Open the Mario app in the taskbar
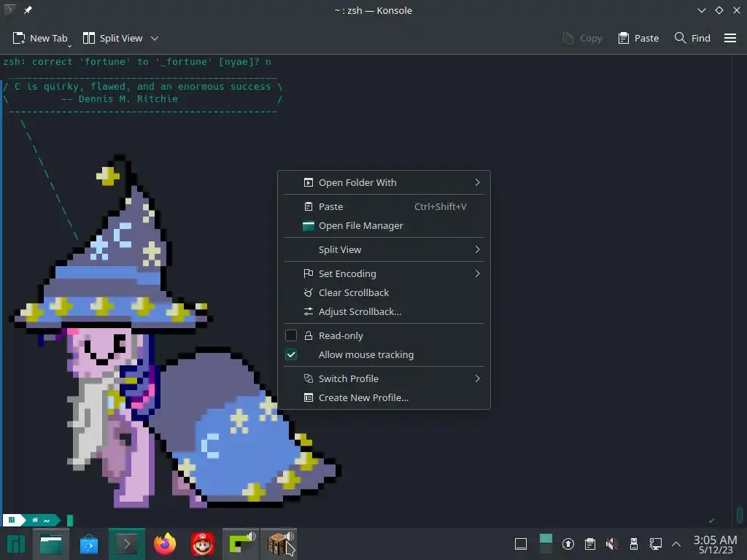The height and width of the screenshot is (560, 747). 203,544
